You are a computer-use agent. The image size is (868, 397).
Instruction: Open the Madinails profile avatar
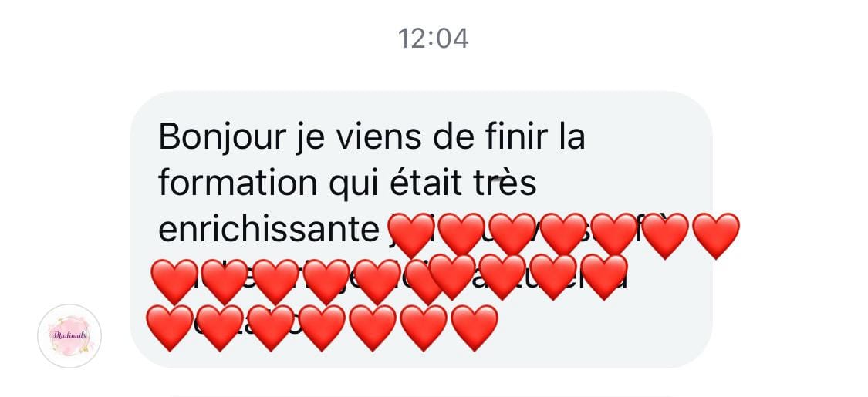click(x=69, y=335)
